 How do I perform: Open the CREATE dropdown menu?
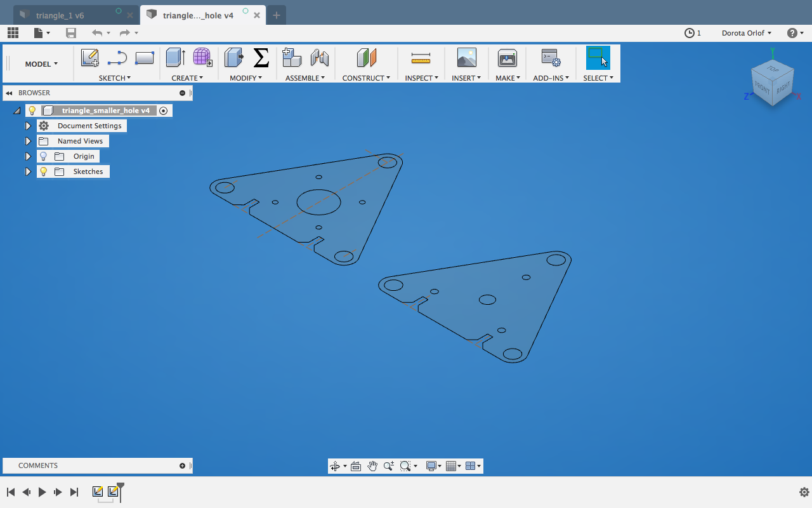click(x=187, y=78)
